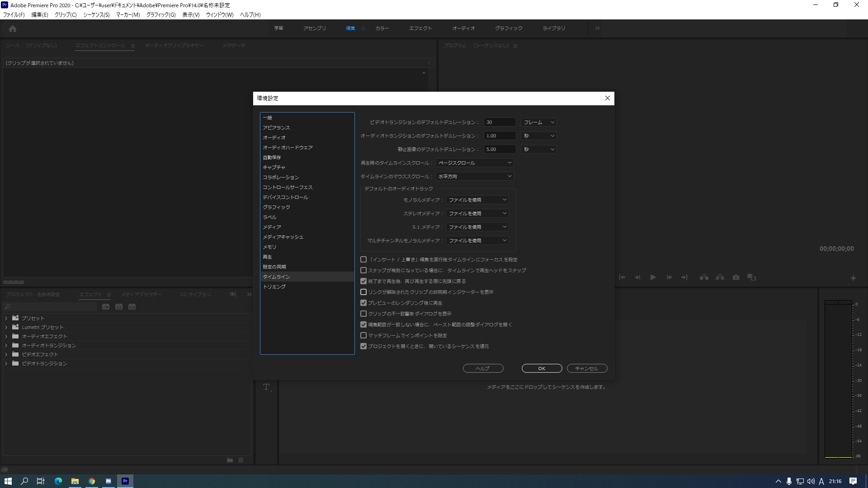The height and width of the screenshot is (488, 868).
Task: Click ヘルプ button in preferences dialog
Action: point(483,369)
